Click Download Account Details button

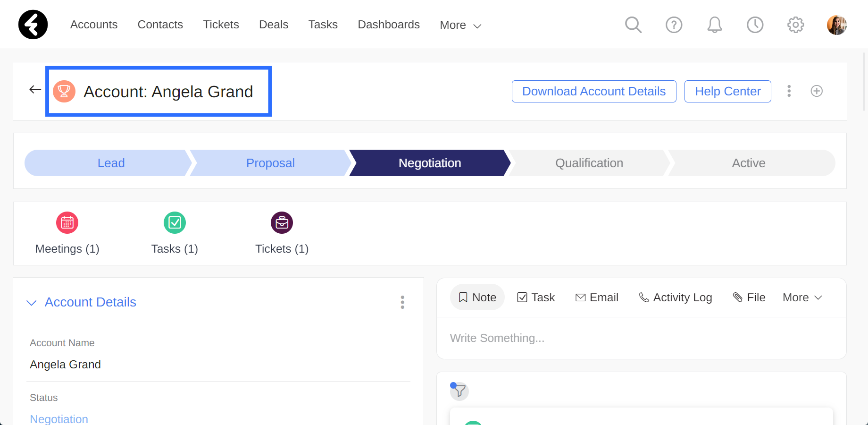pyautogui.click(x=594, y=91)
